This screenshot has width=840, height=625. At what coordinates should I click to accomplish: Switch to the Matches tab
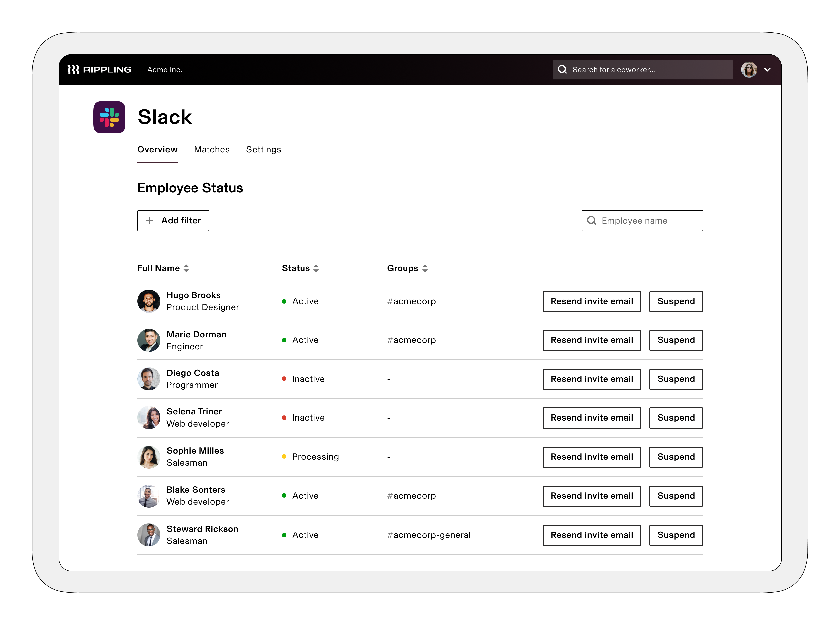pyautogui.click(x=212, y=149)
